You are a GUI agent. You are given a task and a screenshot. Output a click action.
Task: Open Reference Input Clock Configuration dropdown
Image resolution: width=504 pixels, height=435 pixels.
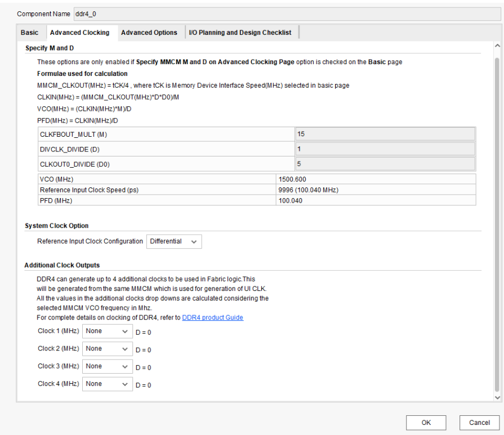[174, 241]
